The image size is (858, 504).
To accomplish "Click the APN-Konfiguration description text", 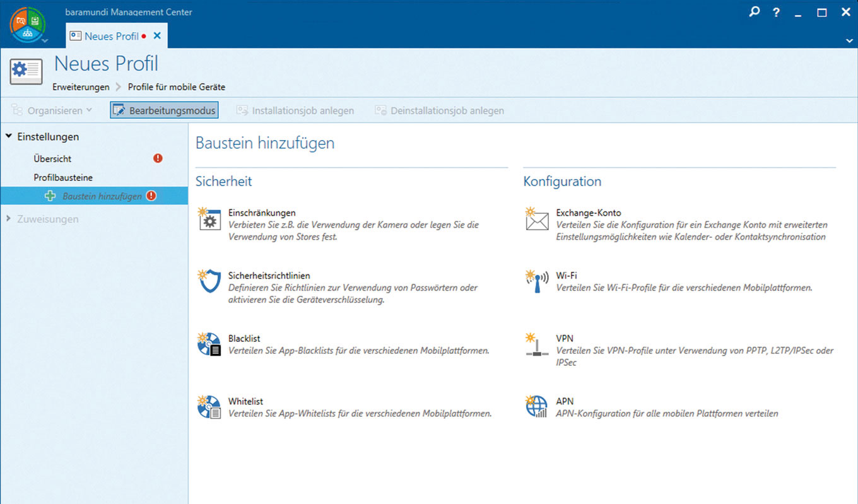I will coord(667,414).
